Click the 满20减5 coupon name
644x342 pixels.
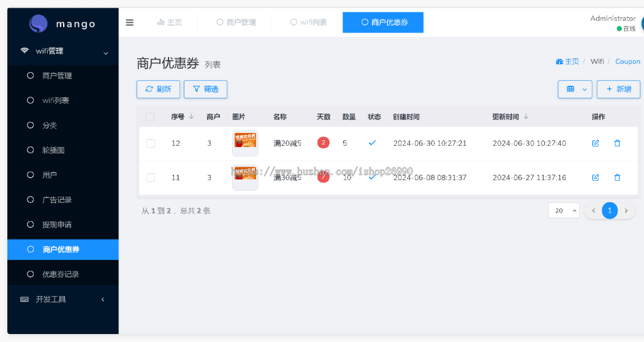pyautogui.click(x=287, y=143)
